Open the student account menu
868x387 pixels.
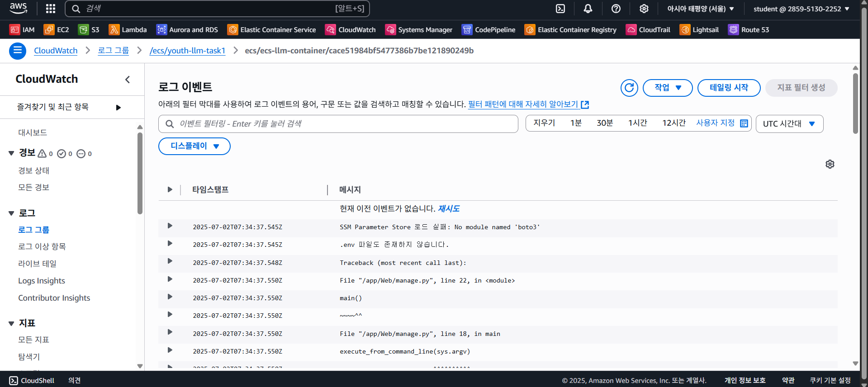click(801, 9)
